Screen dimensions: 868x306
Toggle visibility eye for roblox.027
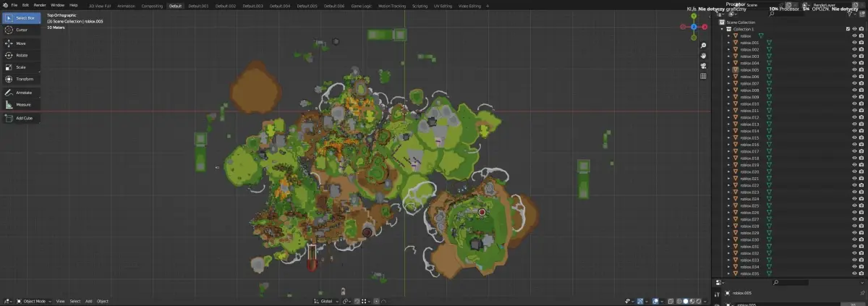pyautogui.click(x=855, y=220)
